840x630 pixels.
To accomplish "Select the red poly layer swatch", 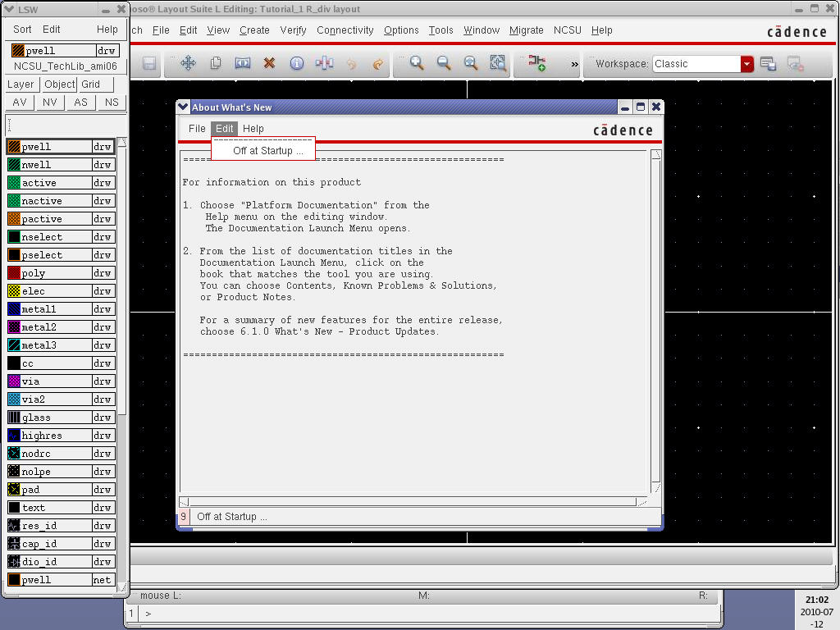I will tap(14, 273).
